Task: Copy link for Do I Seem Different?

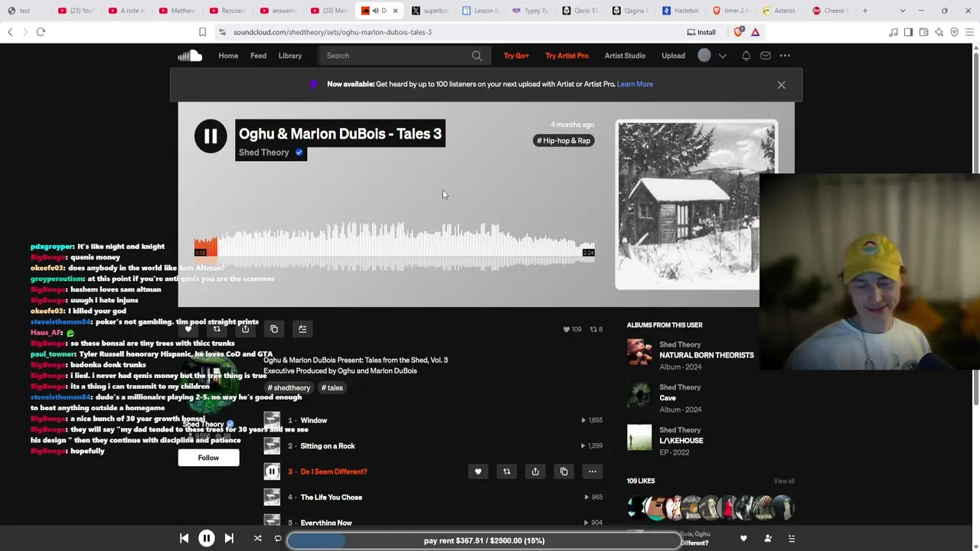Action: click(x=563, y=471)
